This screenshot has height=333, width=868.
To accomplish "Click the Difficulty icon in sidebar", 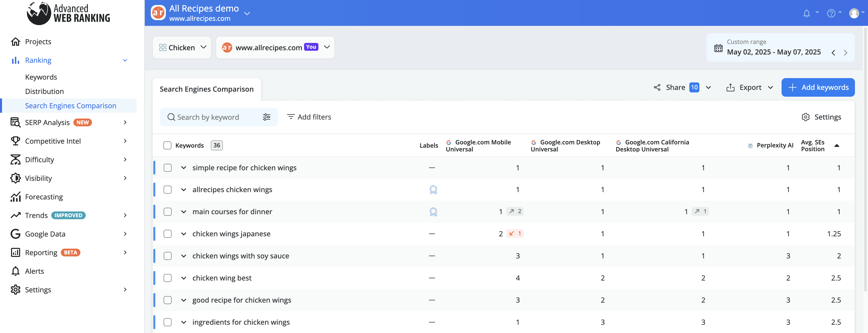I will (15, 160).
